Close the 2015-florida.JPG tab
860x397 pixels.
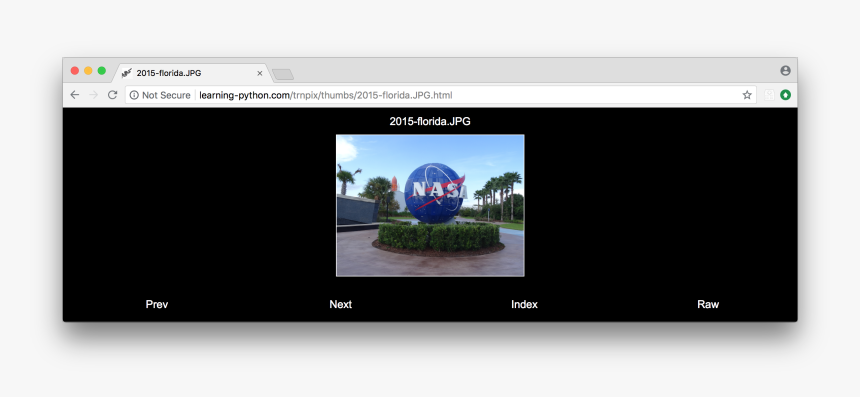pos(259,73)
